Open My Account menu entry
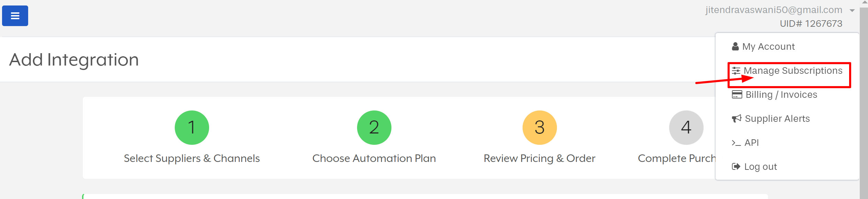868x199 pixels. pos(768,47)
